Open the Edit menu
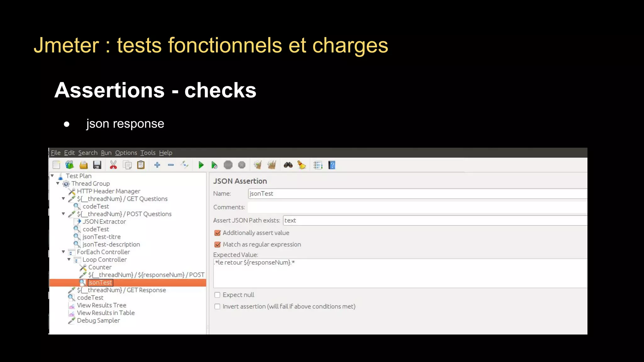 coord(69,153)
